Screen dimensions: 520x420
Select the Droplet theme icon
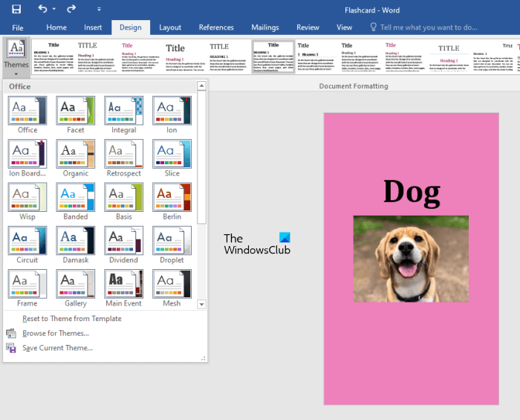tap(172, 239)
